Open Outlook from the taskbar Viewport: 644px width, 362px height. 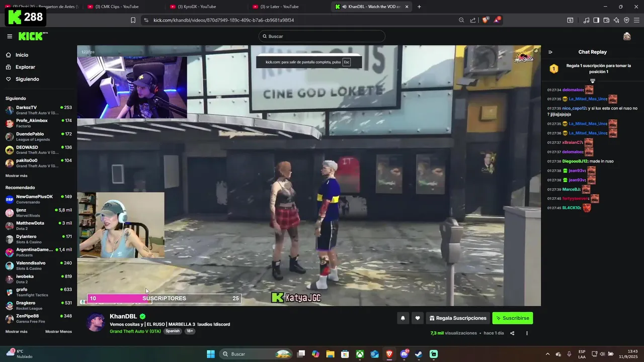point(374,354)
